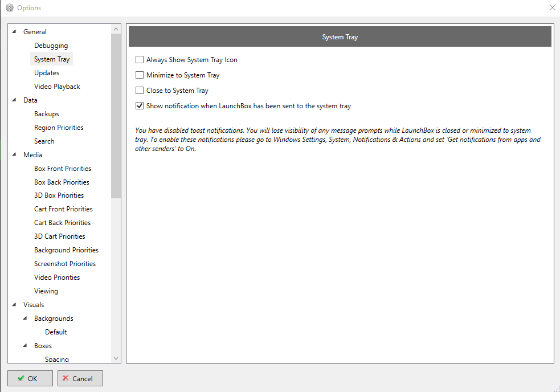Open 3D Cart Priorities

pos(60,236)
